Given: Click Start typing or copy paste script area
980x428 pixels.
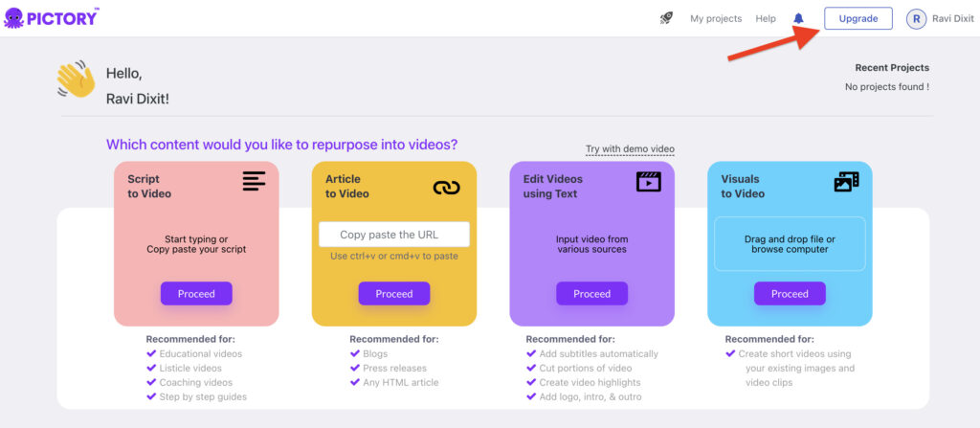Looking at the screenshot, I should click(196, 244).
